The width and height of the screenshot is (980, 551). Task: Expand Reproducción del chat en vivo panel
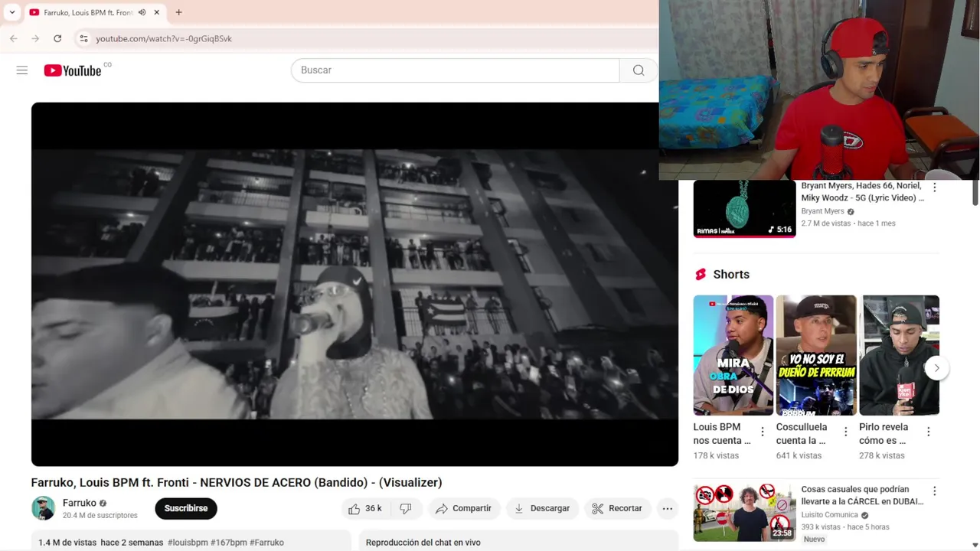point(519,542)
